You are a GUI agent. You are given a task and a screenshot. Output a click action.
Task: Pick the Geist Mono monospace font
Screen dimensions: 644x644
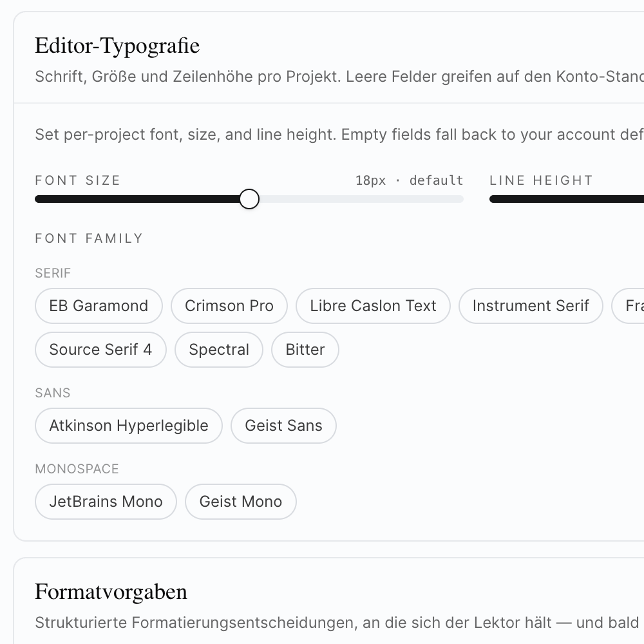241,502
